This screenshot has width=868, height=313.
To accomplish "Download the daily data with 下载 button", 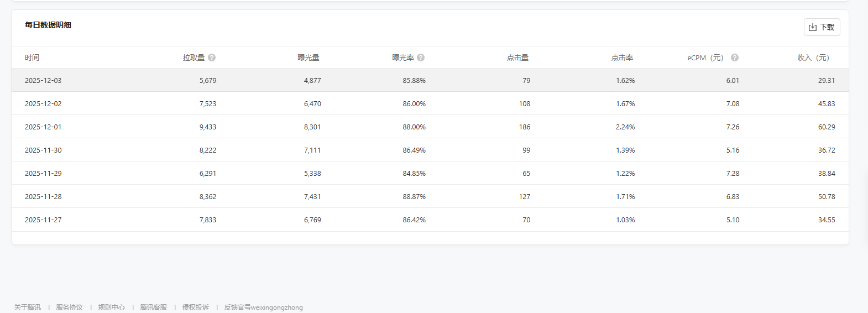I will (822, 27).
